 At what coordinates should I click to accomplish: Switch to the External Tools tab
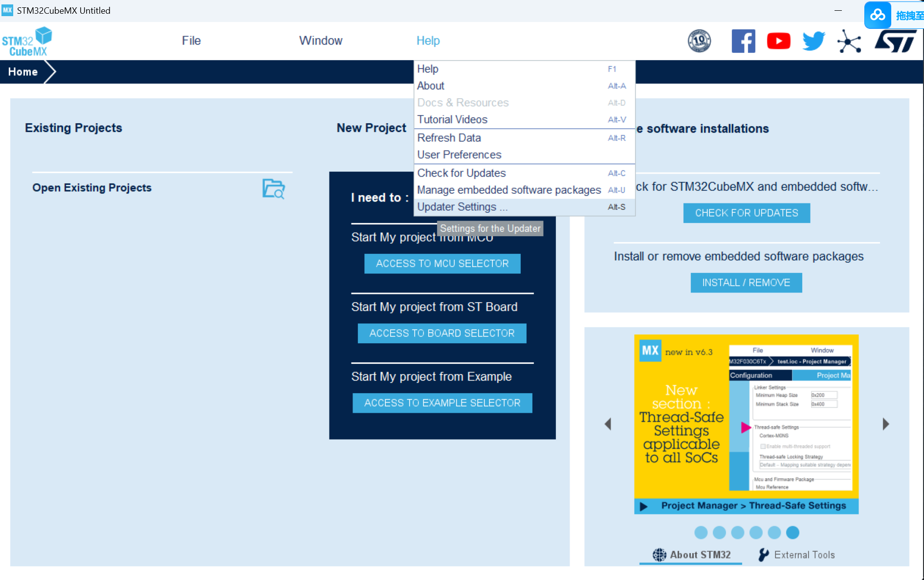click(796, 555)
